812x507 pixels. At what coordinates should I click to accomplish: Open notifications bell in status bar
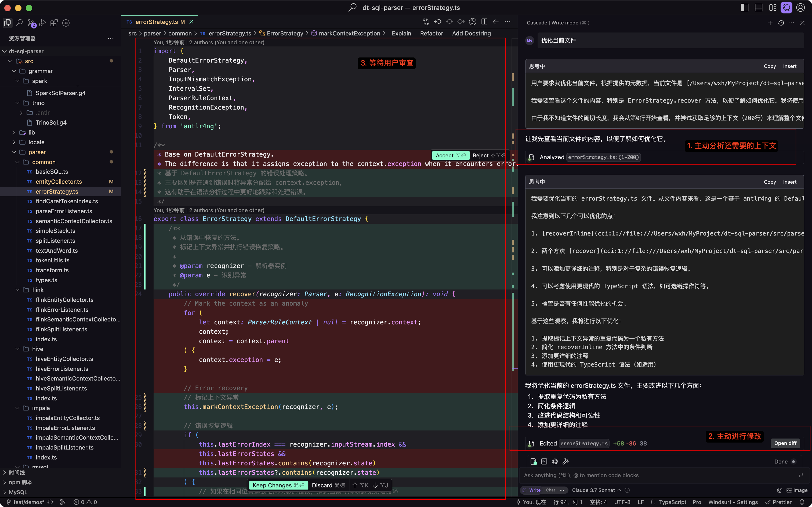tap(802, 502)
